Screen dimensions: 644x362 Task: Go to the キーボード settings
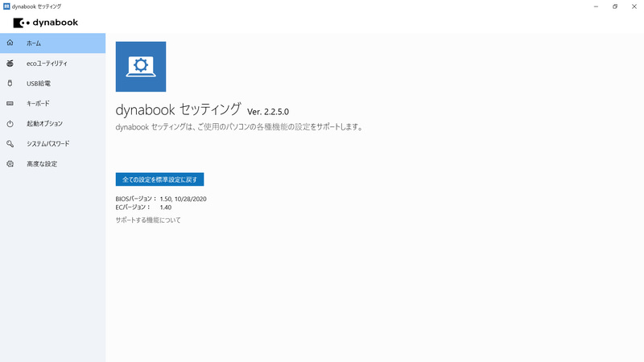tap(52, 104)
